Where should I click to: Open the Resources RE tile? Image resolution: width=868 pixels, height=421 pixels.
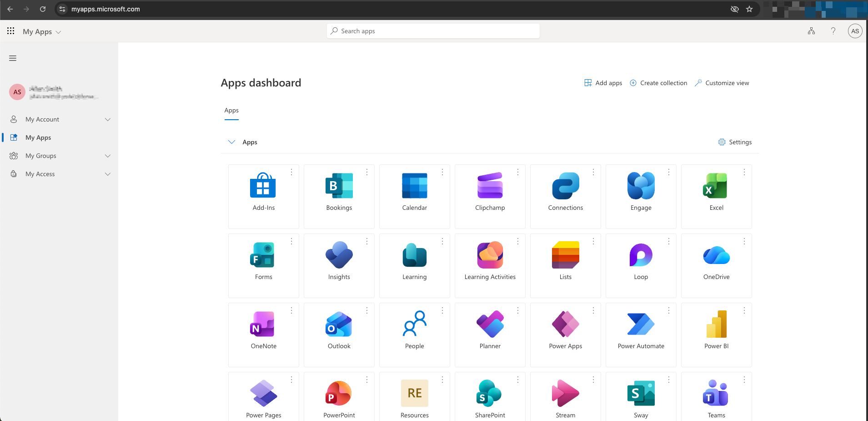(x=414, y=397)
